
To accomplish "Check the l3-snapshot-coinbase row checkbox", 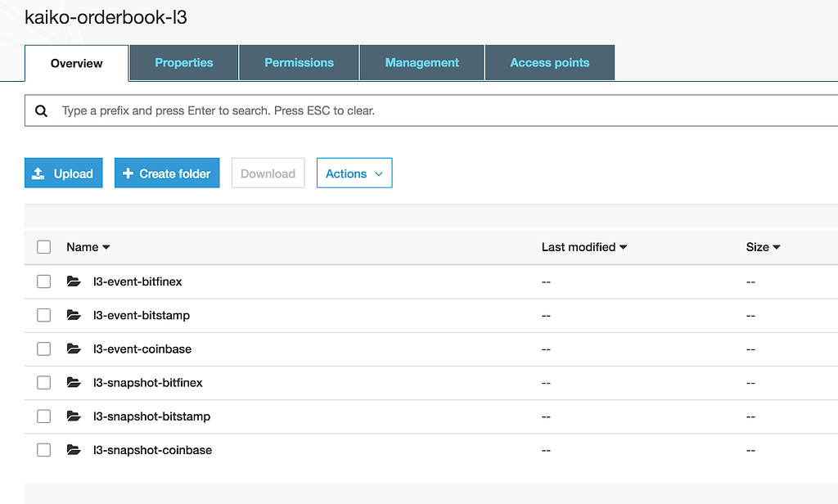I will coord(44,450).
